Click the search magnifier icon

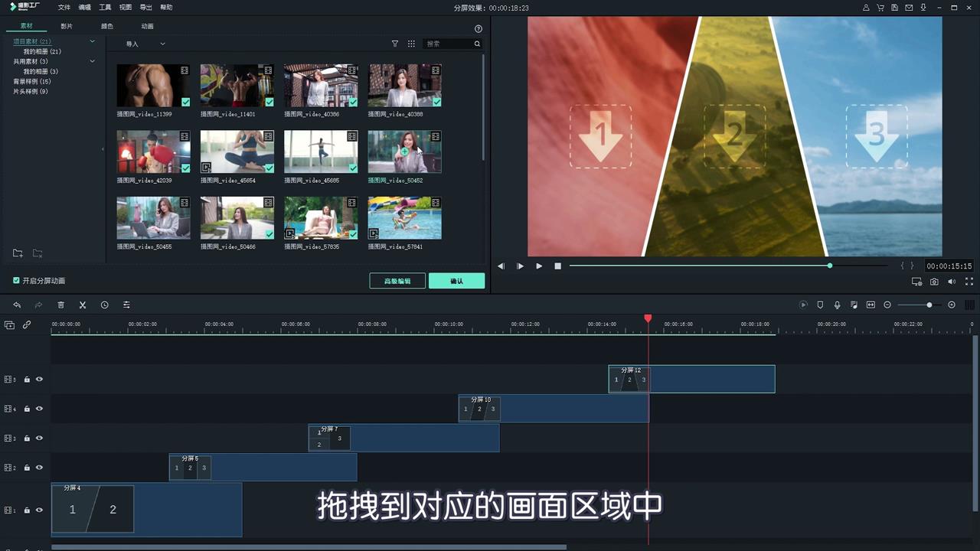(477, 44)
